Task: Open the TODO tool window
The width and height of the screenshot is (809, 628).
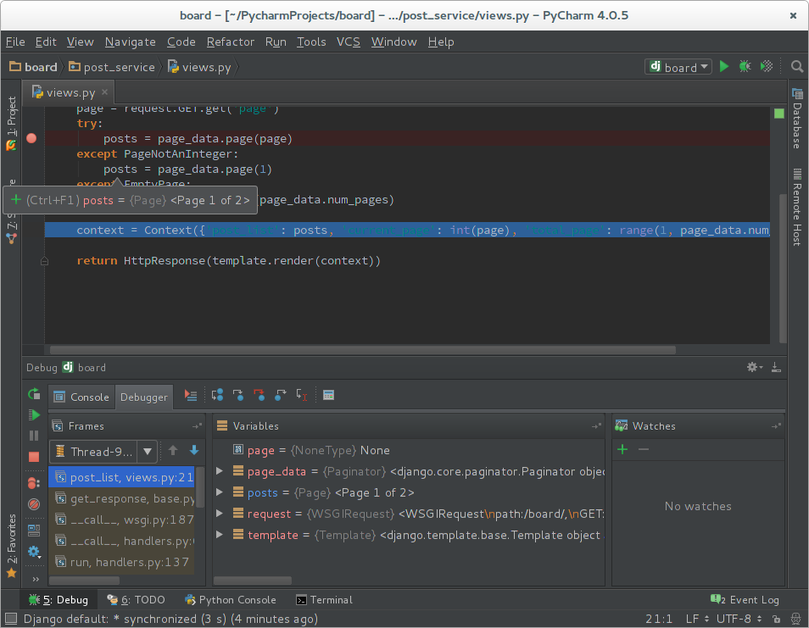Action: [136, 600]
